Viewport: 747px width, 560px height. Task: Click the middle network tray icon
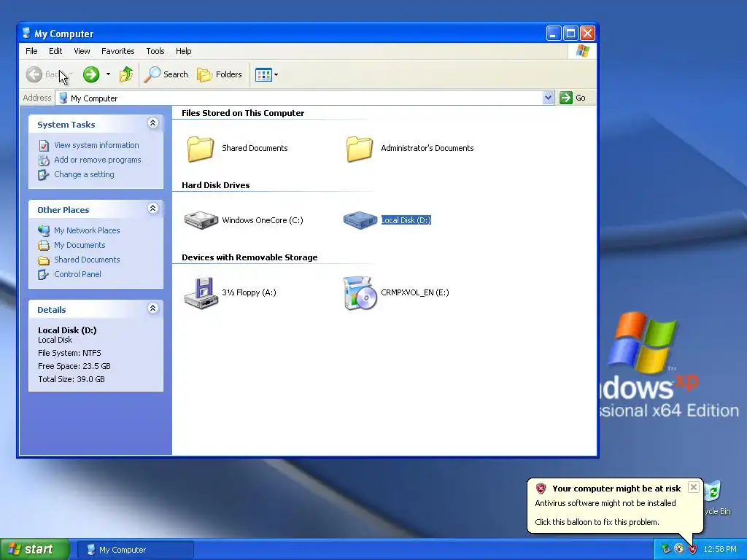click(x=679, y=549)
